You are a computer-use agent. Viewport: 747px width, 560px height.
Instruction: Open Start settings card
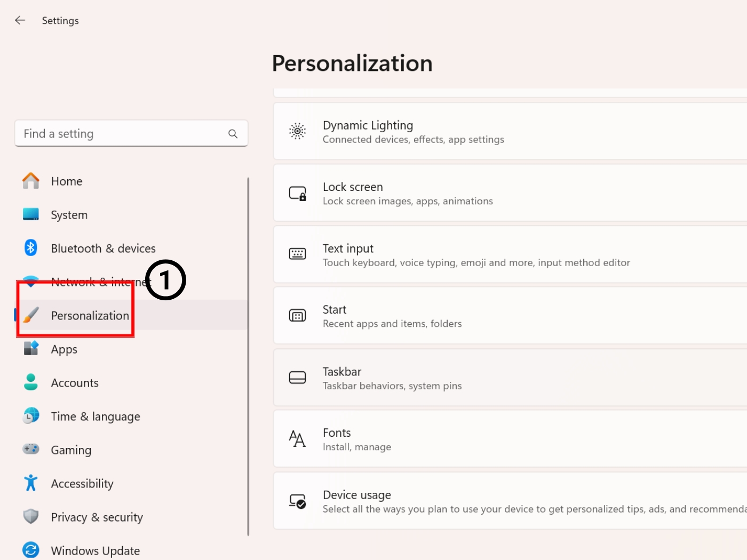510,316
